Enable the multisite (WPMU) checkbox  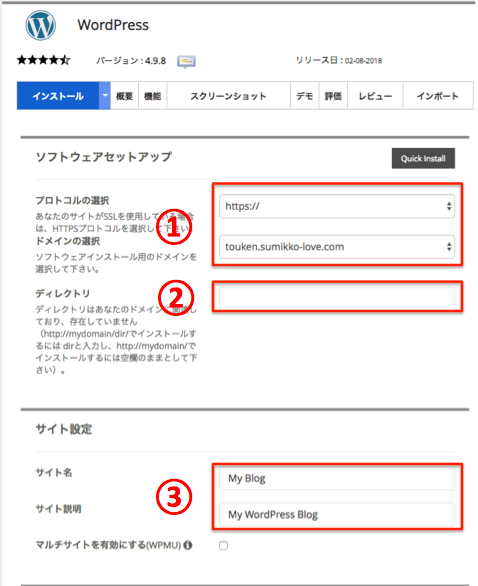pos(223,546)
